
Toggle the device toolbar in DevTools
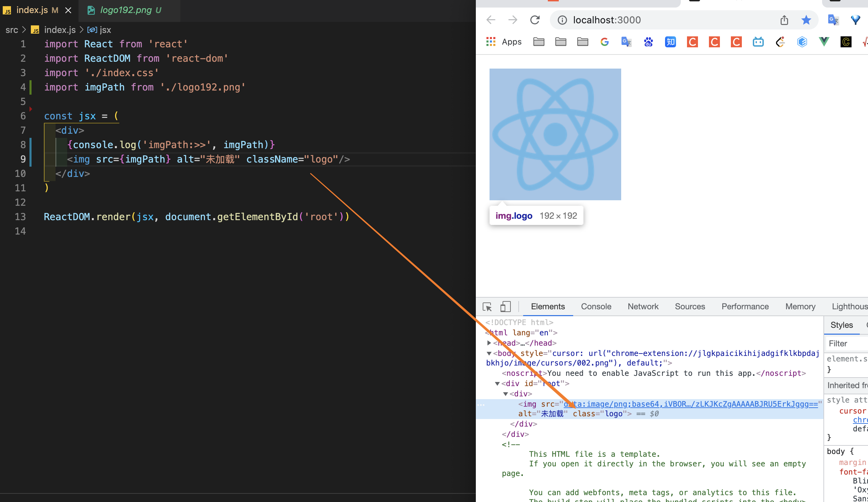[505, 307]
